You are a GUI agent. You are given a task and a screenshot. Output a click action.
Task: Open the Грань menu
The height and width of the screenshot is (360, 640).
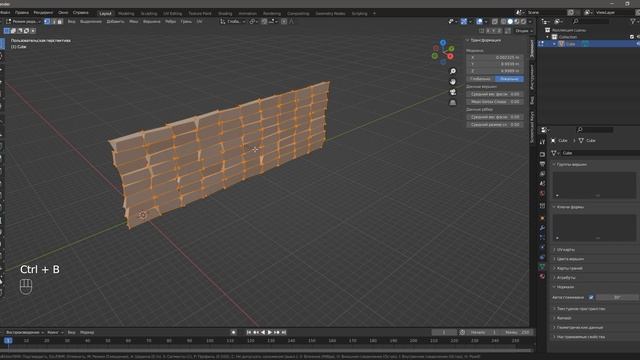click(186, 21)
